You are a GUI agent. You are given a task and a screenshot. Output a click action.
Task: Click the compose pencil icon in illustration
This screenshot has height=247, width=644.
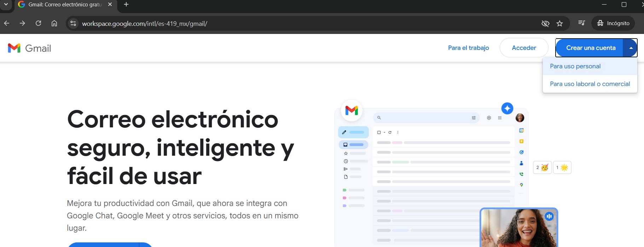(344, 132)
